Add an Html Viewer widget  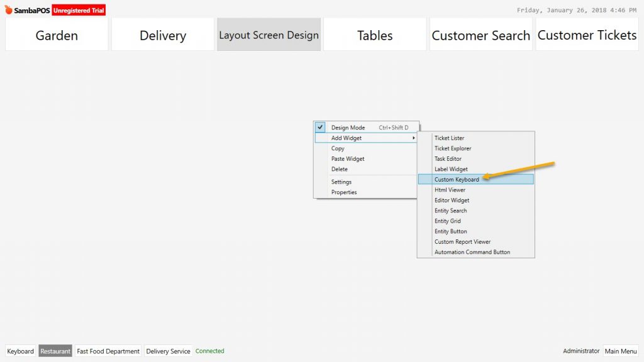click(475, 190)
